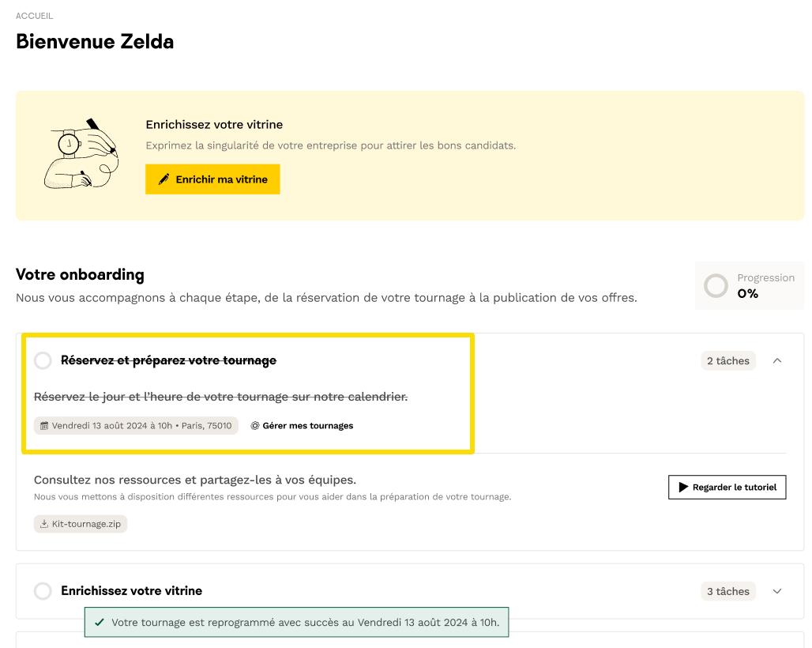The height and width of the screenshot is (648, 812).
Task: Click the 2 tâches badge
Action: click(727, 361)
